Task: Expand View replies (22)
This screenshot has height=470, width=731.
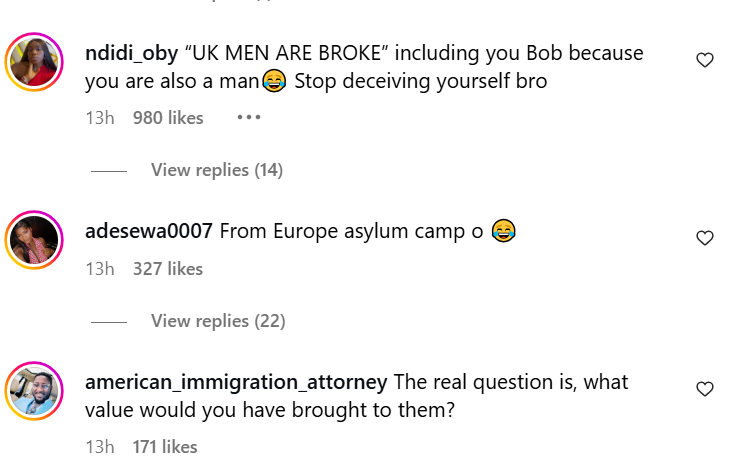Action: click(x=217, y=321)
